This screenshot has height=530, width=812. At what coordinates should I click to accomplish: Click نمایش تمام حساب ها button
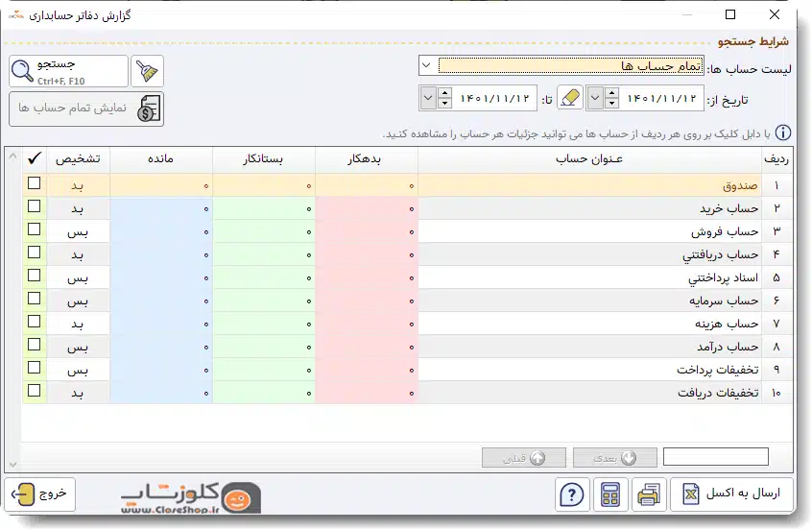point(86,108)
